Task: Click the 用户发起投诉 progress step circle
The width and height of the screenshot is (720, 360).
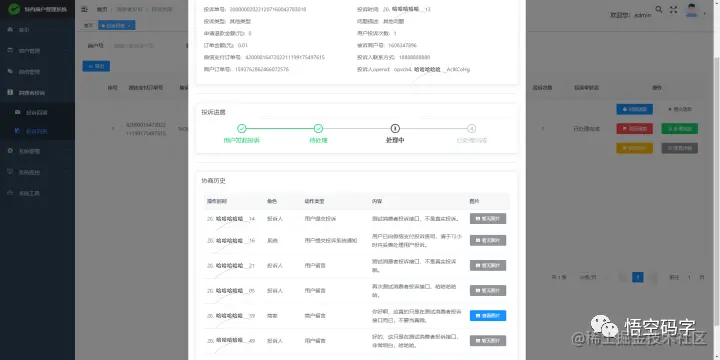Action: pos(242,129)
